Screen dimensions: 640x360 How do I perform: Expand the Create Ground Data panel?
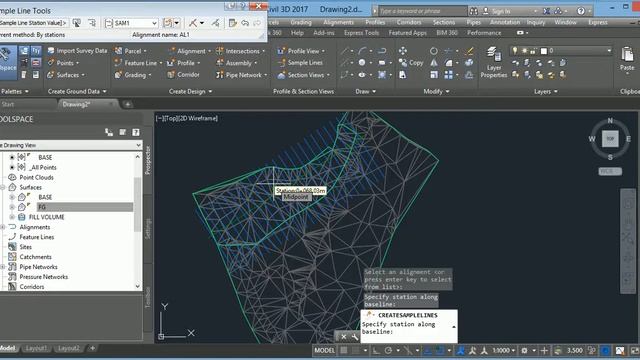coord(77,91)
